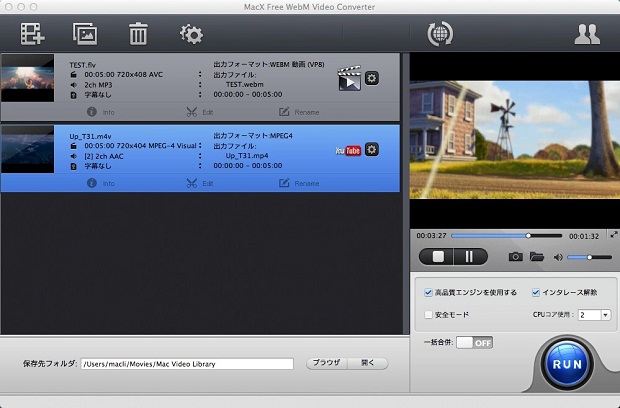
Task: Click the 00:03:27 elapsed time
Action: pyautogui.click(x=431, y=236)
